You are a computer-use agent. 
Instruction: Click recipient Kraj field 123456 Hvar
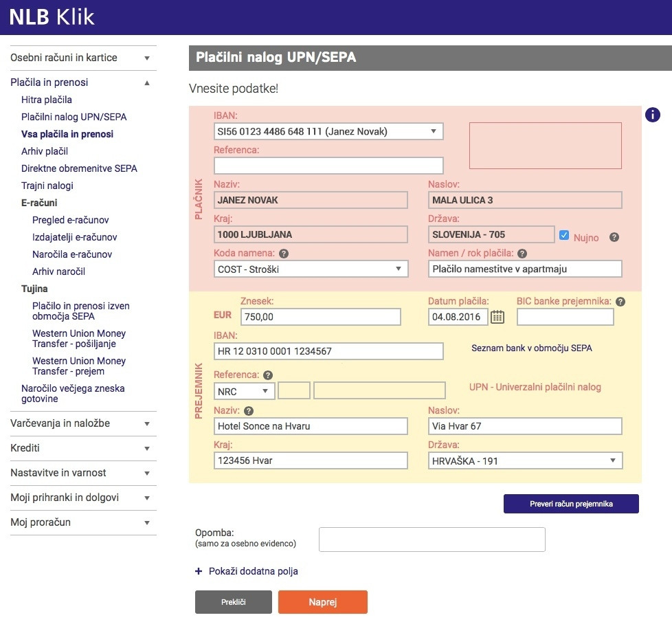point(311,460)
